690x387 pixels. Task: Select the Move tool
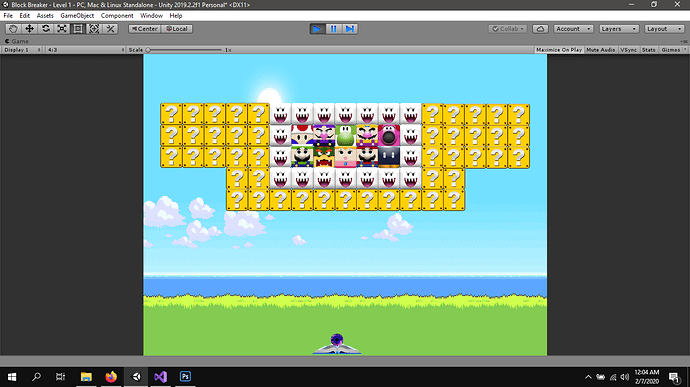click(29, 29)
